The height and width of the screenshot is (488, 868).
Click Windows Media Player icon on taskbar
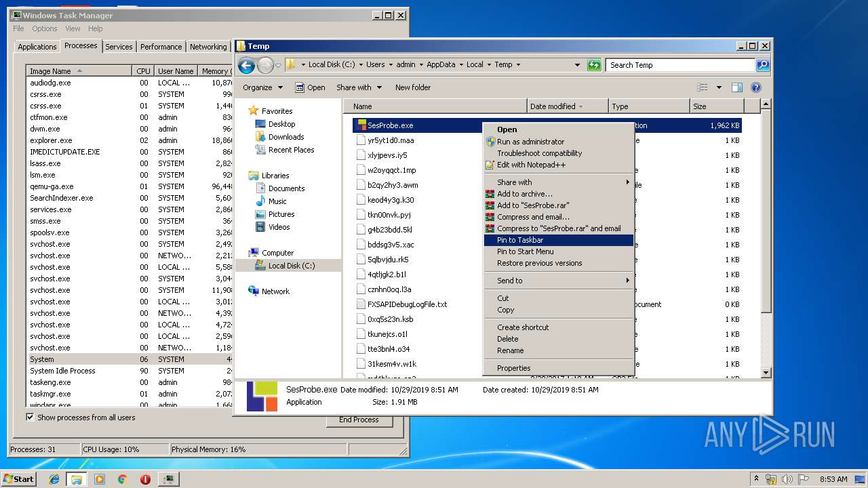click(x=100, y=479)
